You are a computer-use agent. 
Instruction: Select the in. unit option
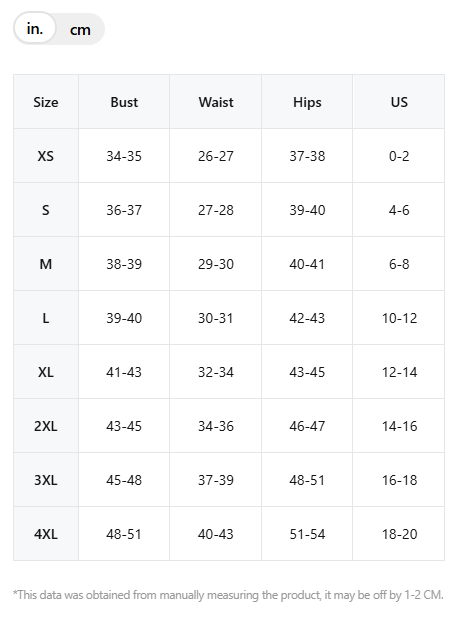[35, 28]
